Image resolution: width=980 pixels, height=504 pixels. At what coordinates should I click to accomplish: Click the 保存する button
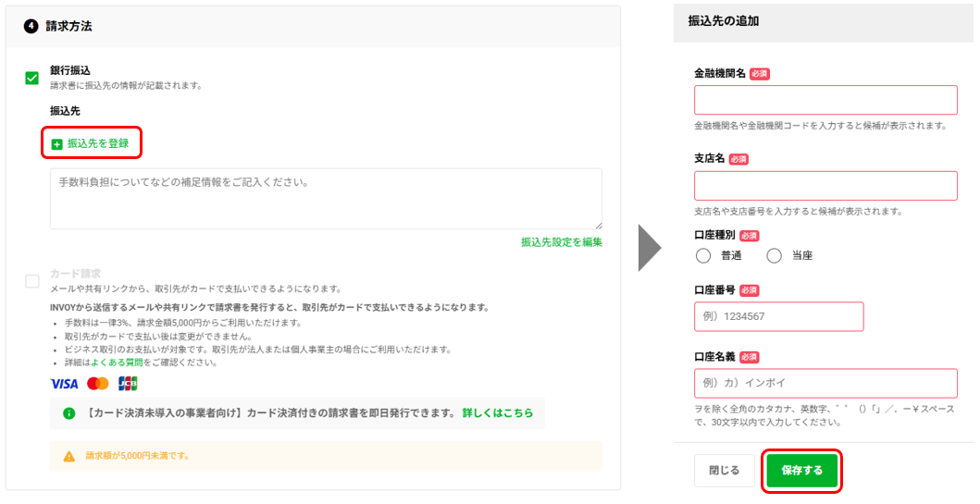[x=802, y=471]
